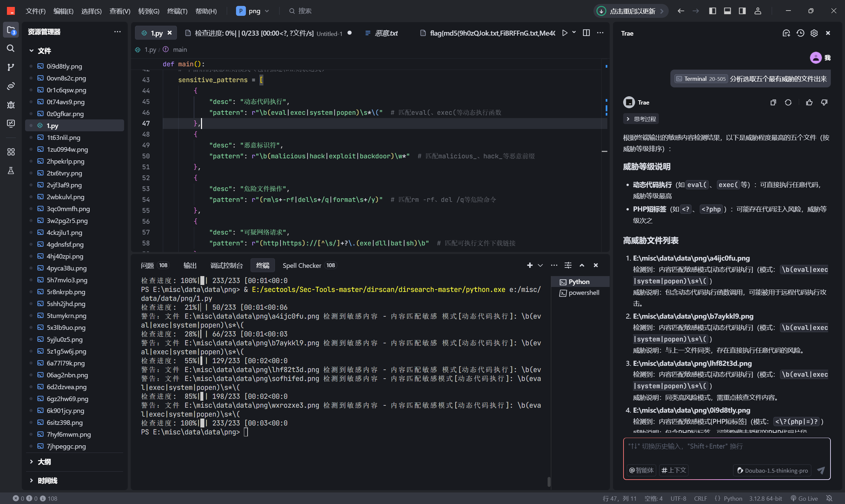Copy the Trae response
845x504 pixels.
(x=773, y=103)
